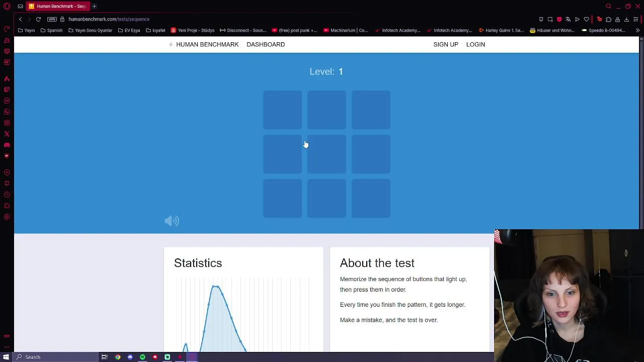This screenshot has width=644, height=362.
Task: Open the ad blocker shield icon
Action: [x=559, y=19]
